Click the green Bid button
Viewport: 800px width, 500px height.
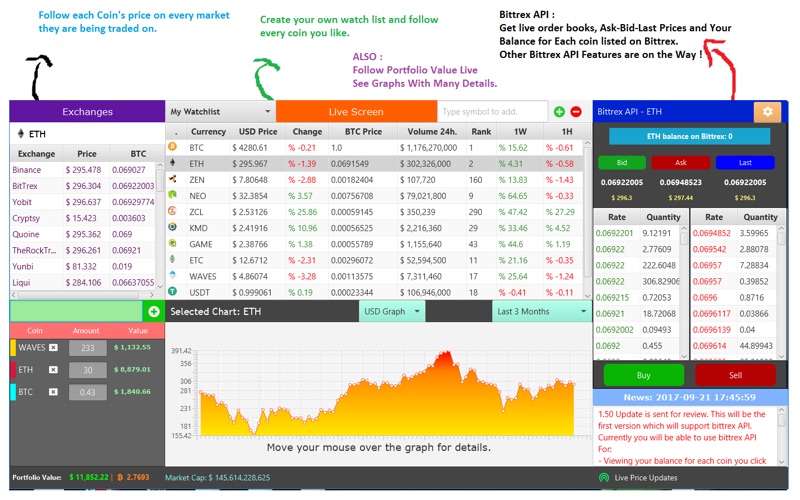click(621, 163)
